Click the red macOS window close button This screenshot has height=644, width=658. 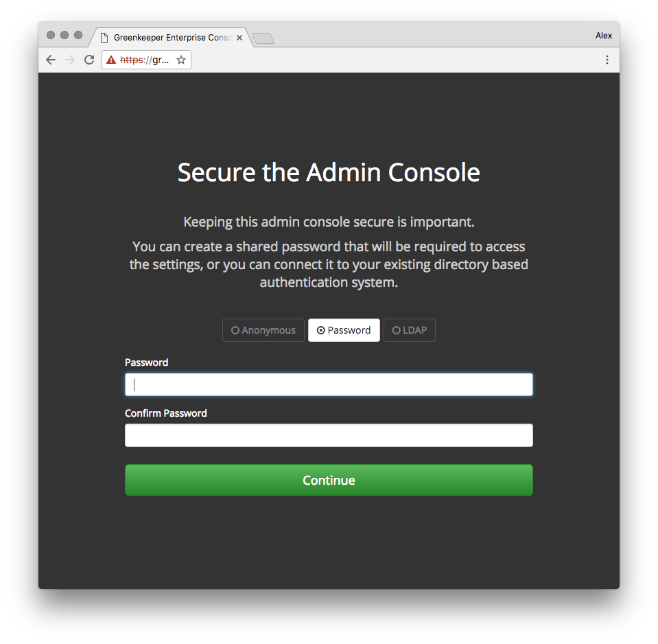coord(51,35)
